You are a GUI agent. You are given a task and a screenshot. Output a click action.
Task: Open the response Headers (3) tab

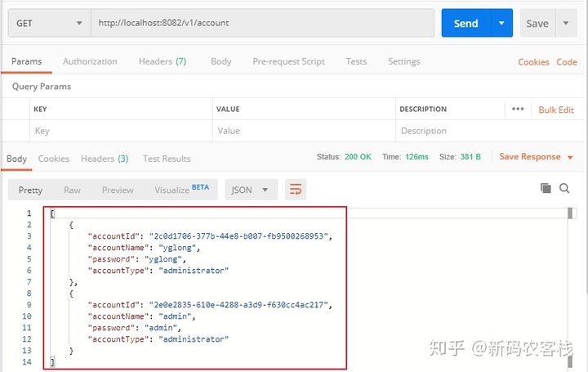click(x=105, y=159)
